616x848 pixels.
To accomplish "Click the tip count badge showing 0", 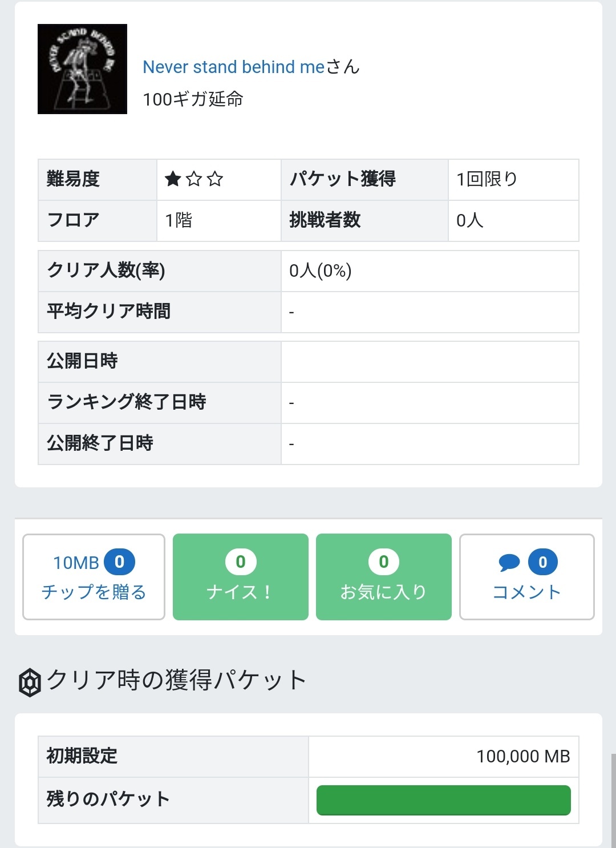I will 119,562.
